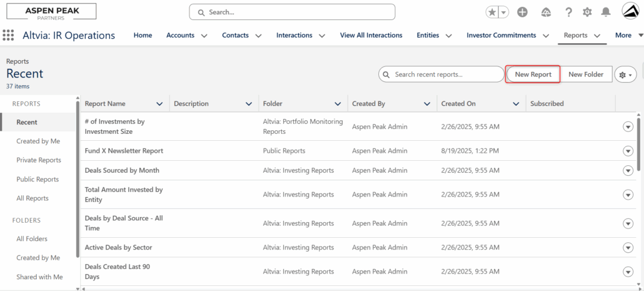
Task: Expand the Interactions tab chevron
Action: point(322,36)
